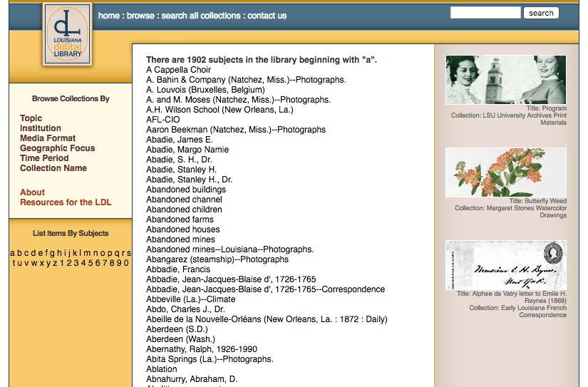List subjects starting with letter s
588x387 pixels.
point(128,253)
